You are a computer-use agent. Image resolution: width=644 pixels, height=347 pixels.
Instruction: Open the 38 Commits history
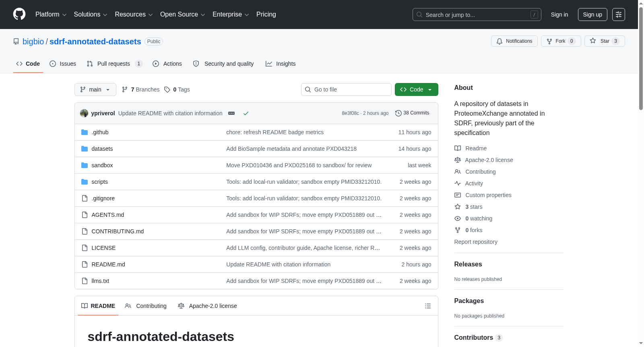tap(413, 113)
